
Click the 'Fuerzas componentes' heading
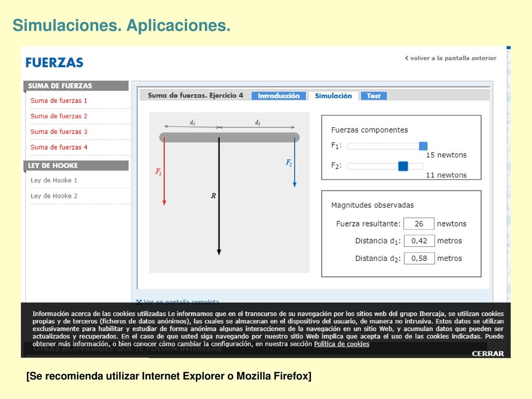369,129
